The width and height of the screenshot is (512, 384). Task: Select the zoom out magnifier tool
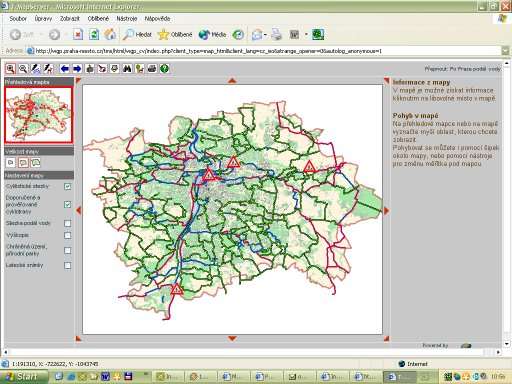(x=23, y=69)
